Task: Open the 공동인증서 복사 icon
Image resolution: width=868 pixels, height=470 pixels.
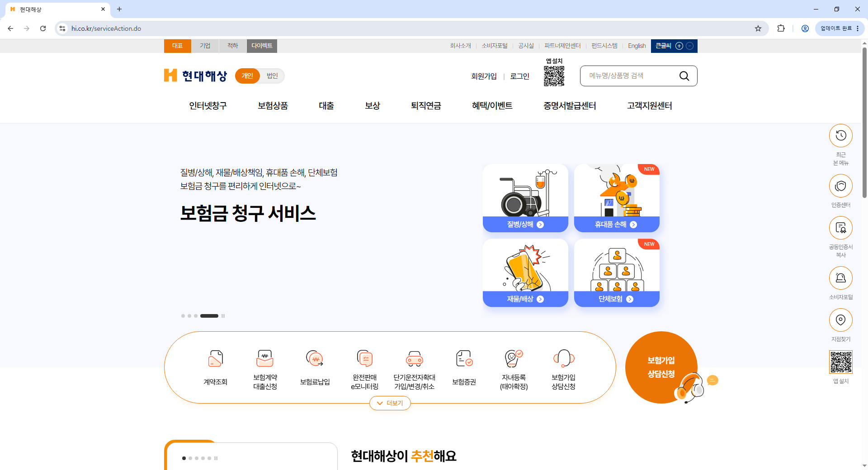Action: 840,228
